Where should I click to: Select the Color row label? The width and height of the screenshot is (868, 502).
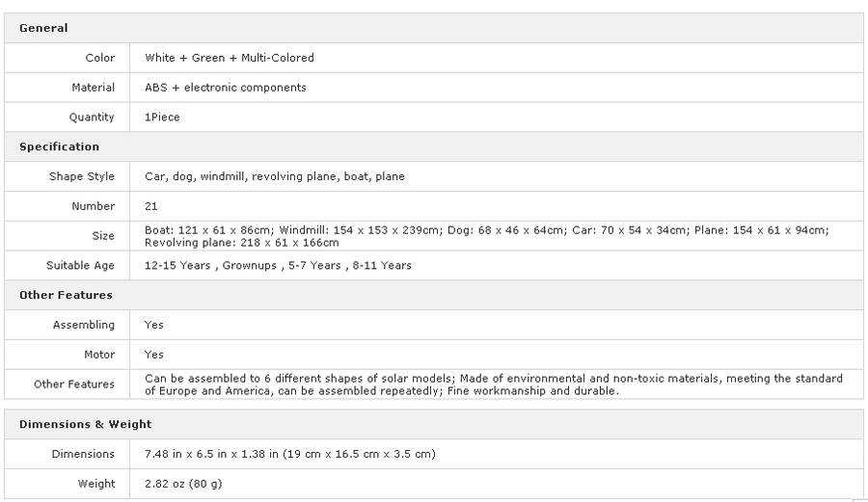click(x=99, y=58)
